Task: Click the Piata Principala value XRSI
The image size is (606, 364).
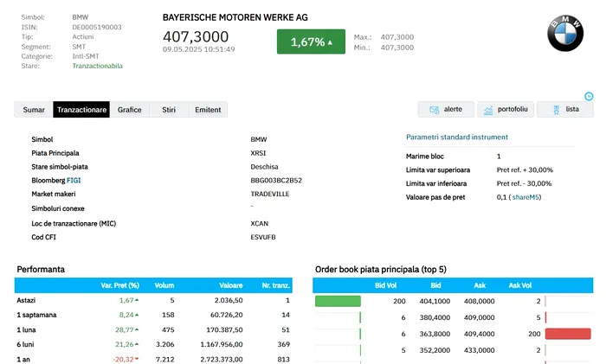Action: (x=258, y=153)
